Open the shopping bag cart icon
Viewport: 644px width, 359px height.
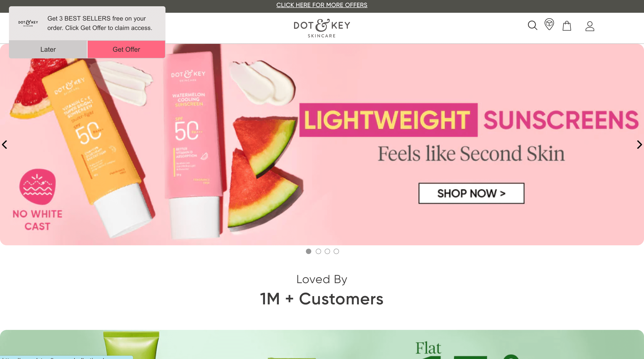567,26
